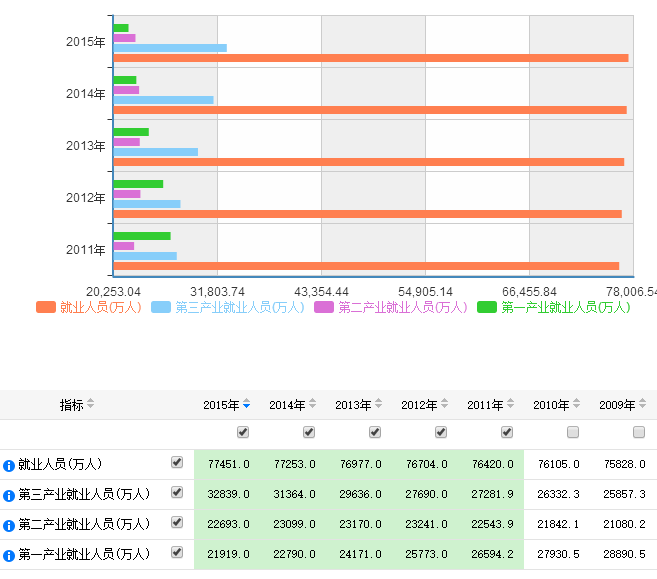Uncheck the 2012年 column checkbox
Screen dimensions: 657x579
click(x=441, y=432)
